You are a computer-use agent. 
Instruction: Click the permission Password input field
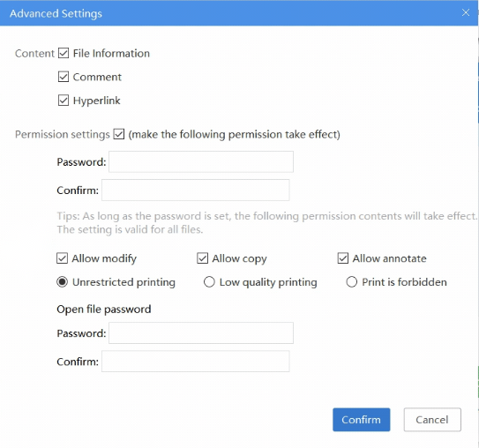pyautogui.click(x=201, y=161)
